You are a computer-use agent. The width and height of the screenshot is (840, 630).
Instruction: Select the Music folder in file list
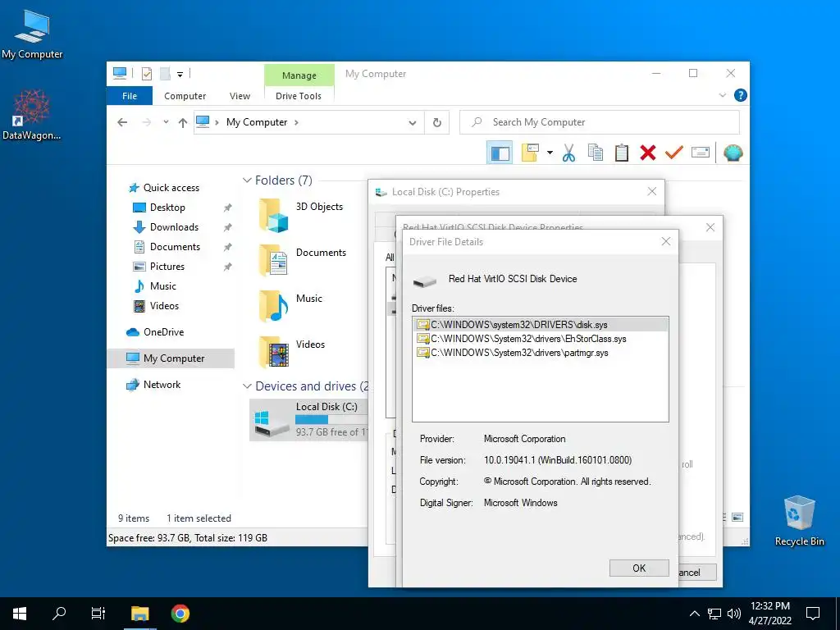click(291, 305)
